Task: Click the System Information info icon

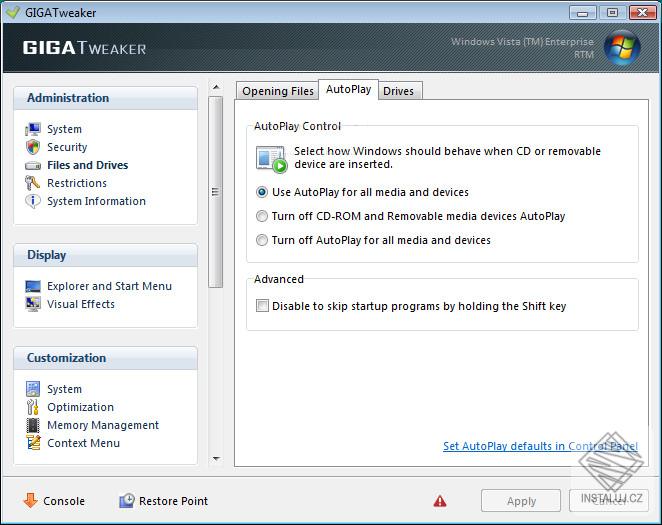Action: pyautogui.click(x=33, y=201)
